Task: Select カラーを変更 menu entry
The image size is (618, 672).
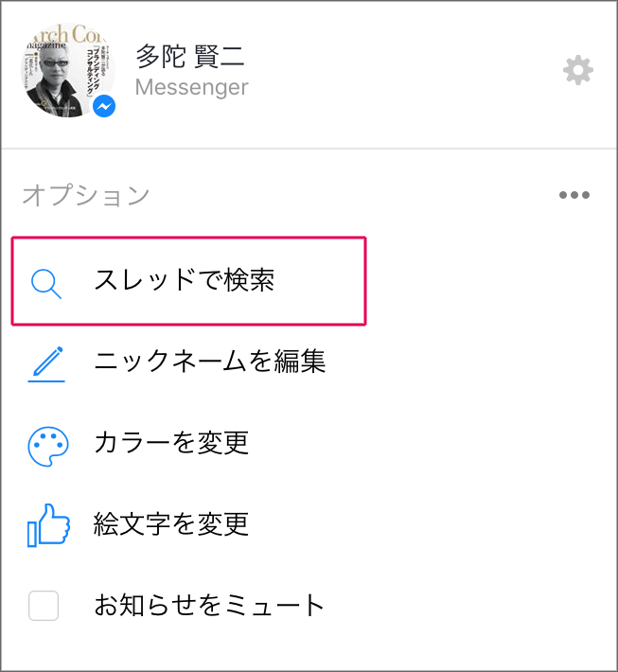Action: pyautogui.click(x=171, y=442)
